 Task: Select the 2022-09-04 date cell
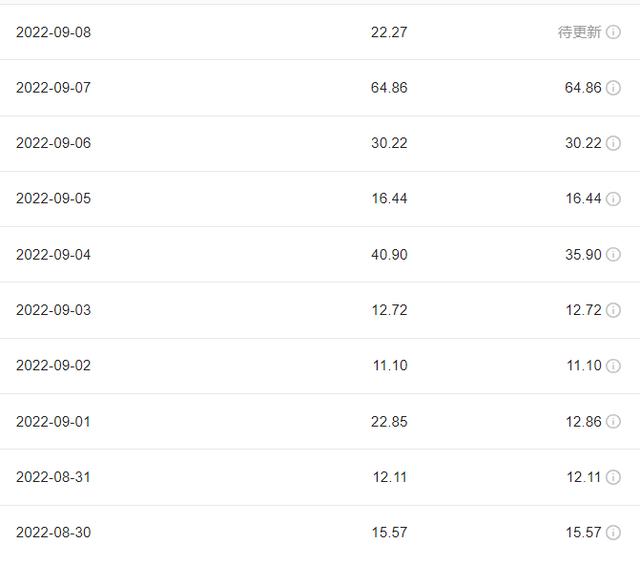(53, 255)
